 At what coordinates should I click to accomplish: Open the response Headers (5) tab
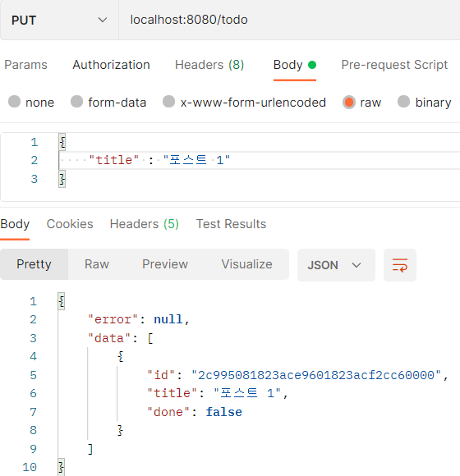(x=145, y=224)
